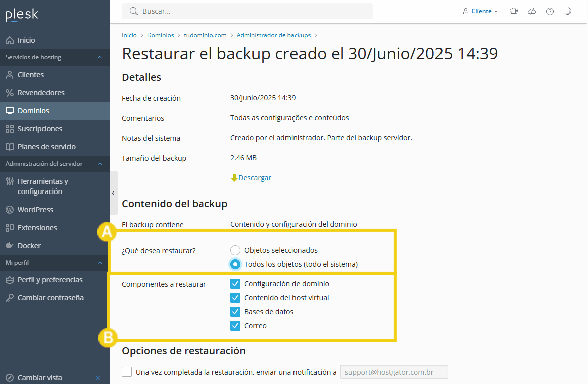Click Administrador de backups breadcrumb link

[273, 35]
